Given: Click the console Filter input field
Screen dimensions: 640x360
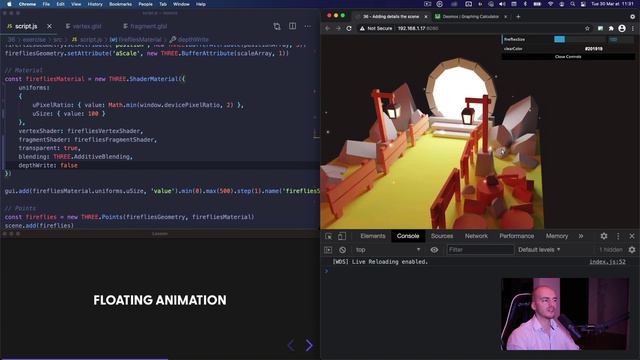Looking at the screenshot, I should click(x=480, y=249).
